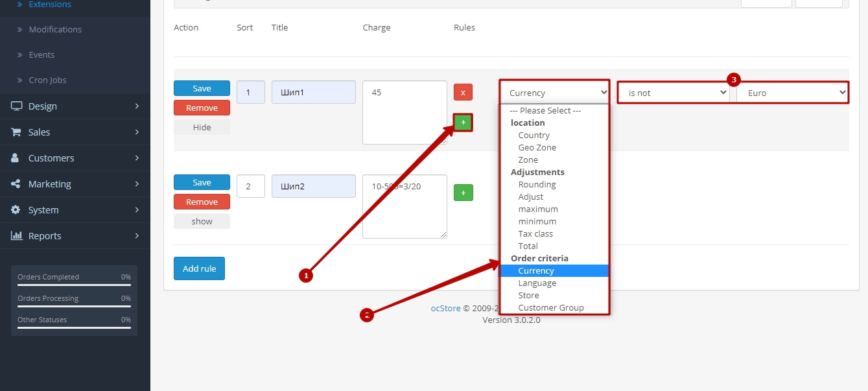Select maximum option in list
The width and height of the screenshot is (868, 391).
click(554, 209)
